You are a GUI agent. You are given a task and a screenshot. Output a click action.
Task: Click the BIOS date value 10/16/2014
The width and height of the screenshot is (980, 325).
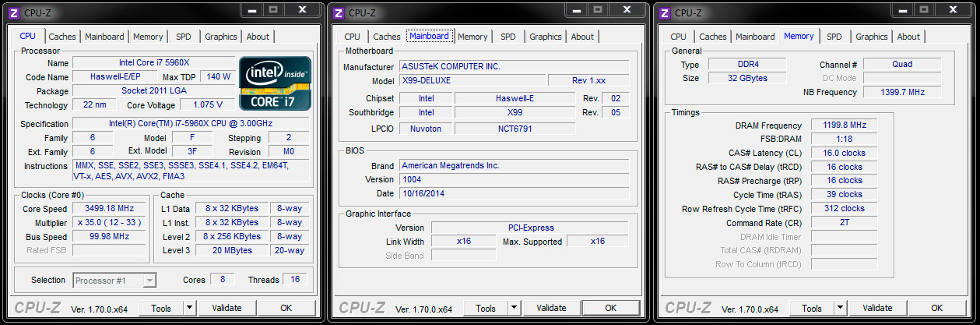(x=514, y=193)
